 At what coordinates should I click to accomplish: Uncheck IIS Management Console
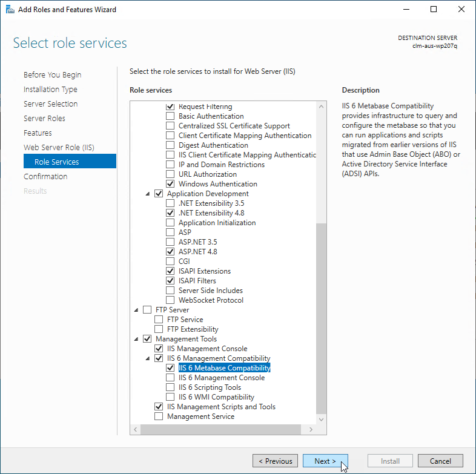point(159,349)
